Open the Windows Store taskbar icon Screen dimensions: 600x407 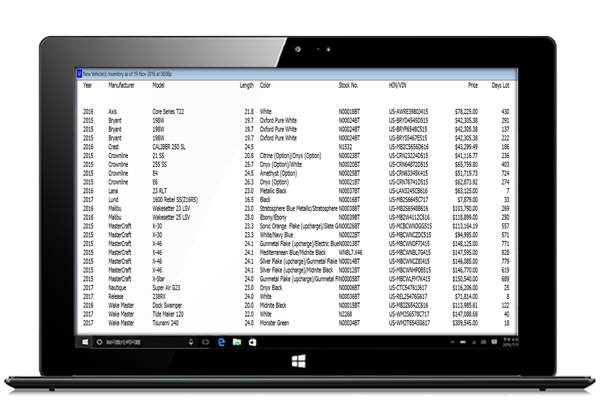pos(253,342)
